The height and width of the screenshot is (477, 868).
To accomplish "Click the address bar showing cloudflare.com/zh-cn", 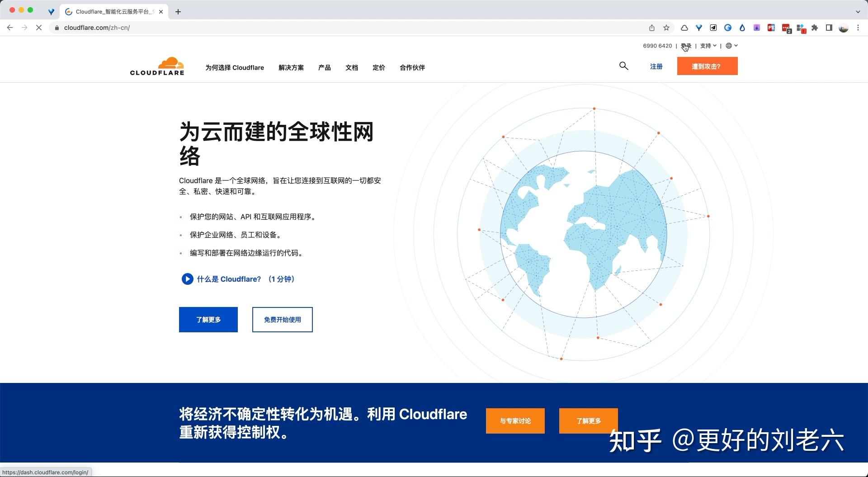I will pyautogui.click(x=97, y=28).
